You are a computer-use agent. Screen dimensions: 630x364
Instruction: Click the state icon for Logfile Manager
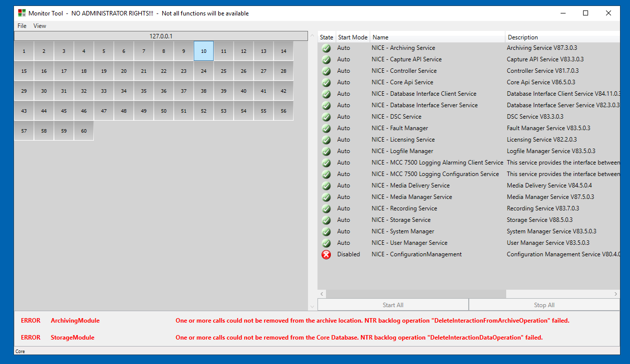coord(326,152)
